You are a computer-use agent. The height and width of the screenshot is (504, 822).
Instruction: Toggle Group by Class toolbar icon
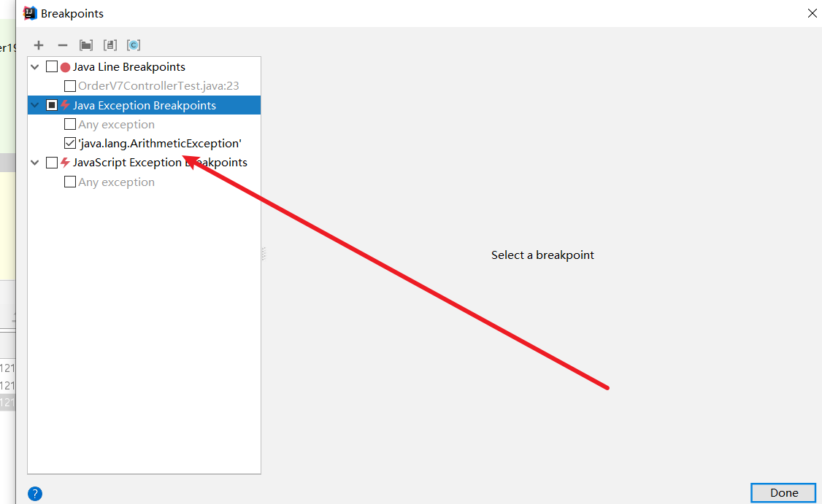[134, 45]
